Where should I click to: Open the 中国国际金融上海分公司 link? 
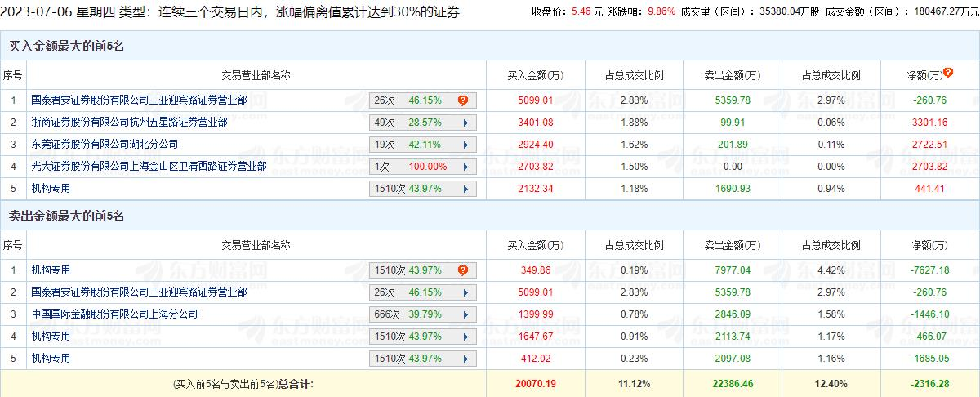click(x=114, y=314)
